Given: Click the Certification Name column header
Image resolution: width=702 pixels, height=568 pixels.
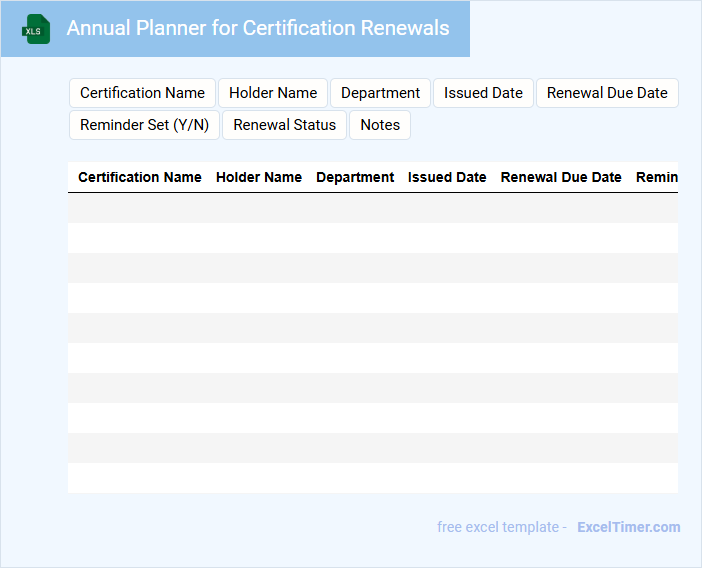Looking at the screenshot, I should coord(140,177).
